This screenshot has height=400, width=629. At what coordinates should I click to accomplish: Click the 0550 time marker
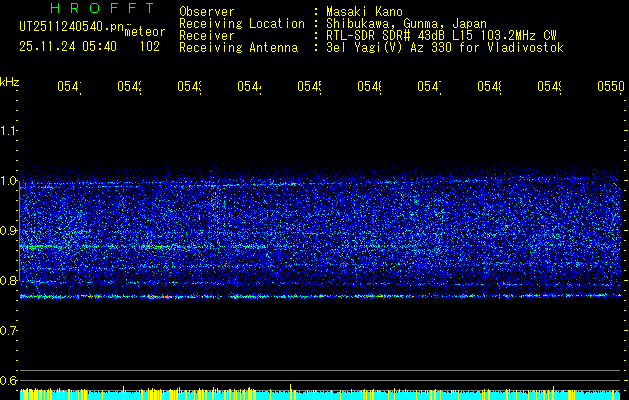611,86
